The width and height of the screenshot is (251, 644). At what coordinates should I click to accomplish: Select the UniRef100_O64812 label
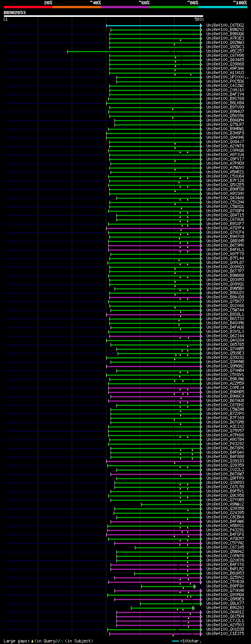click(x=225, y=612)
